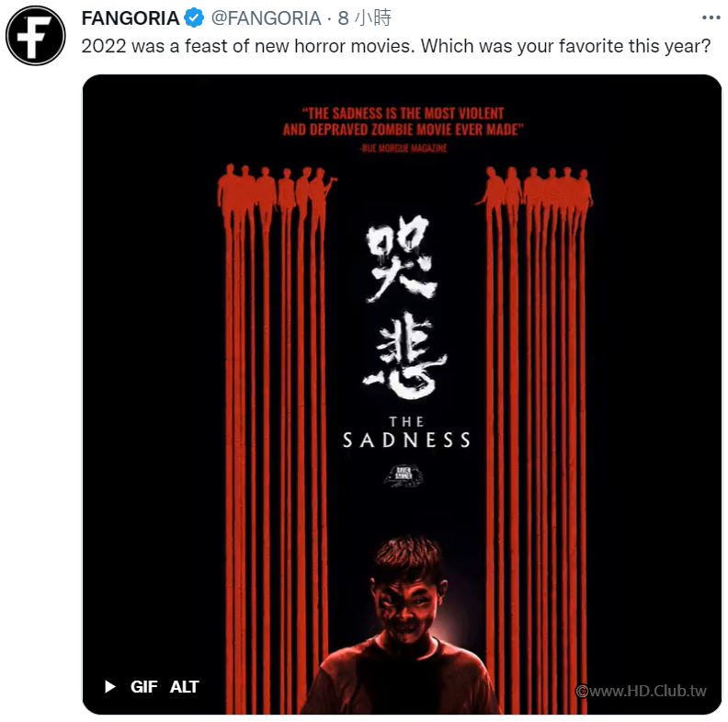Open the three-dot more options menu

(711, 17)
